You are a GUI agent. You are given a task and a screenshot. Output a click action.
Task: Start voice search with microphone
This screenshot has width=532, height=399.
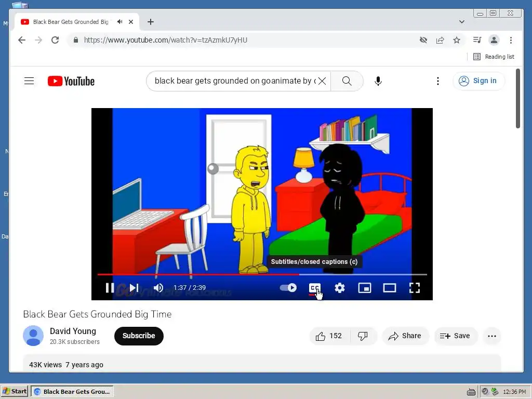[x=378, y=81]
